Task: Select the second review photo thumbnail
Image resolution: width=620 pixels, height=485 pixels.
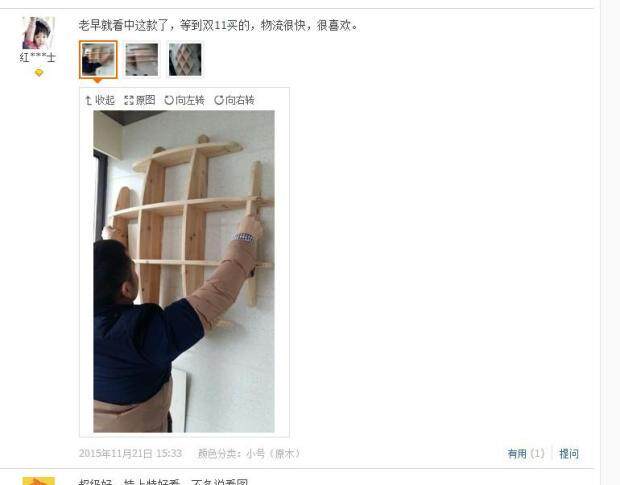Action: [142, 59]
